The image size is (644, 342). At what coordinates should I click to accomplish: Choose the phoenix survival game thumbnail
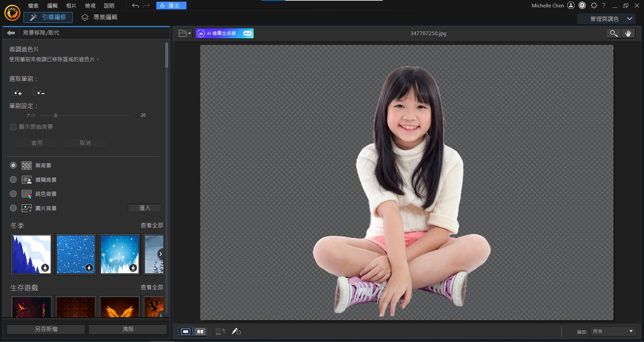pos(32,307)
